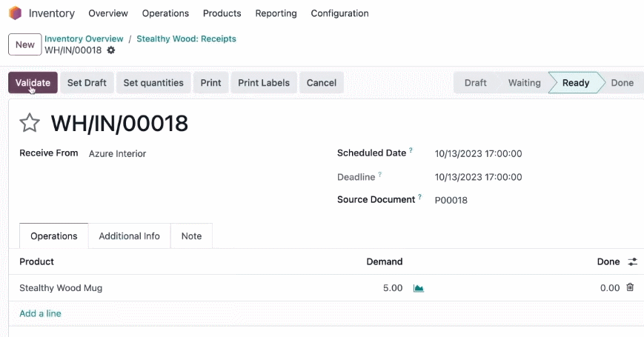Viewport: 644px width, 337px height.
Task: Select the Done status stage
Action: pyautogui.click(x=622, y=82)
